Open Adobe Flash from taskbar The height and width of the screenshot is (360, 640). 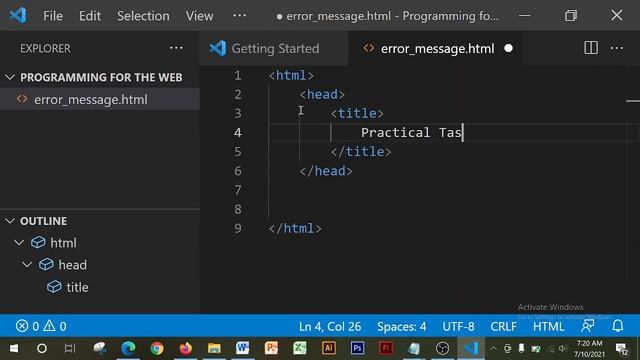pos(386,348)
